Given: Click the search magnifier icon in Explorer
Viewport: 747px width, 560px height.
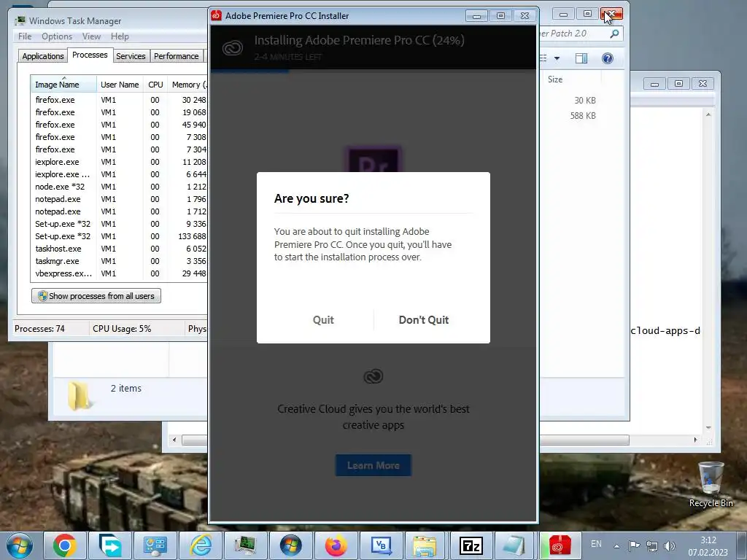Looking at the screenshot, I should coord(614,34).
